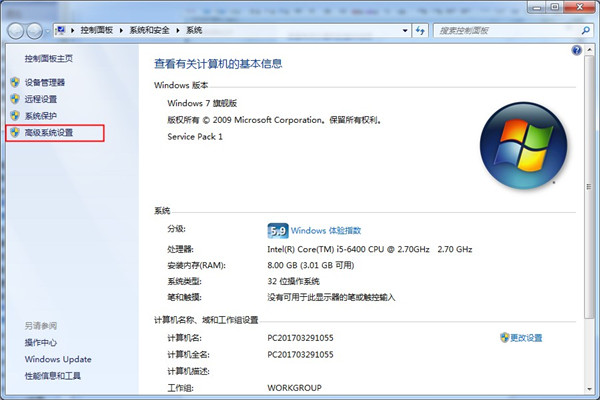Viewport: 600px width, 400px height.
Task: Click the Windows 7 logo orb image
Action: click(x=523, y=145)
